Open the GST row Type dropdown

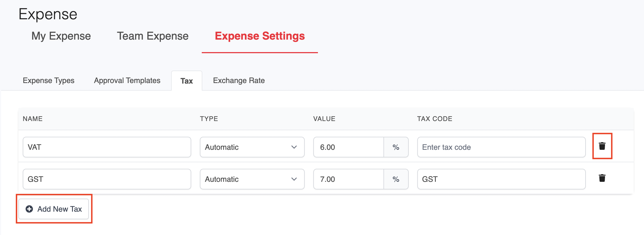click(x=252, y=179)
